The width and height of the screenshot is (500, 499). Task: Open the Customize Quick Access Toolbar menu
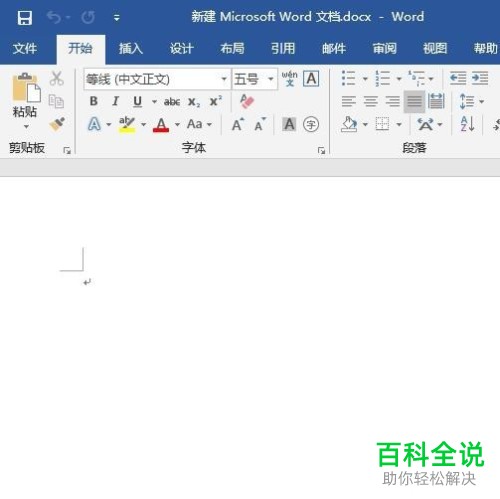click(116, 18)
